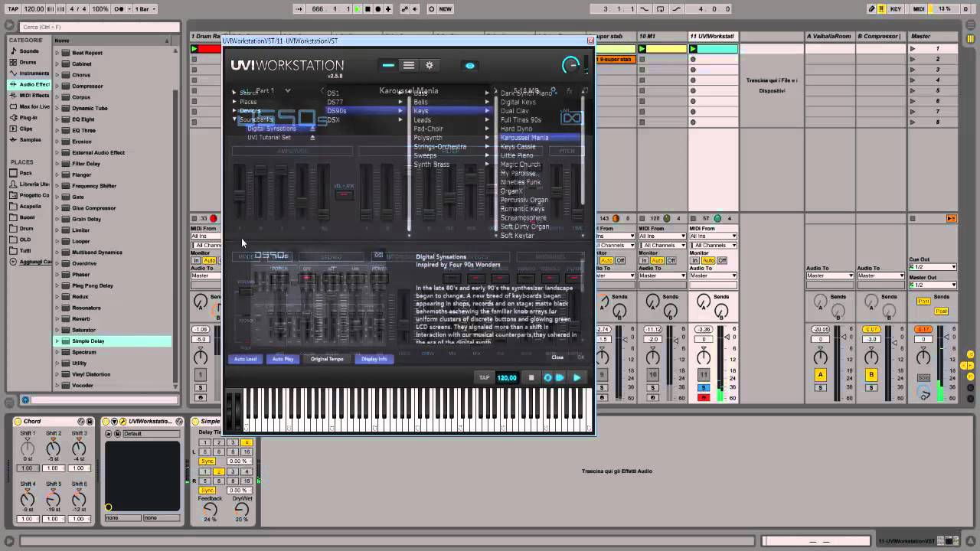Open the Drums category in Live browser
Viewport: 980px width, 551px height.
point(28,62)
